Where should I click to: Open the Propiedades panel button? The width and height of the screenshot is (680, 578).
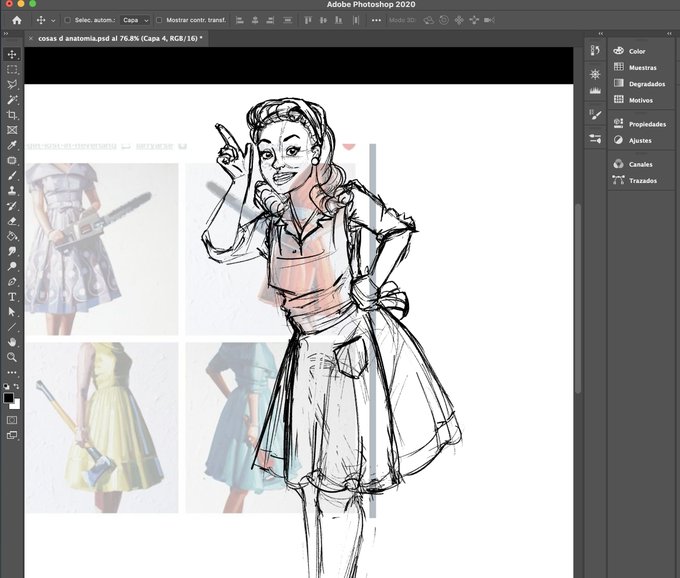(x=645, y=124)
